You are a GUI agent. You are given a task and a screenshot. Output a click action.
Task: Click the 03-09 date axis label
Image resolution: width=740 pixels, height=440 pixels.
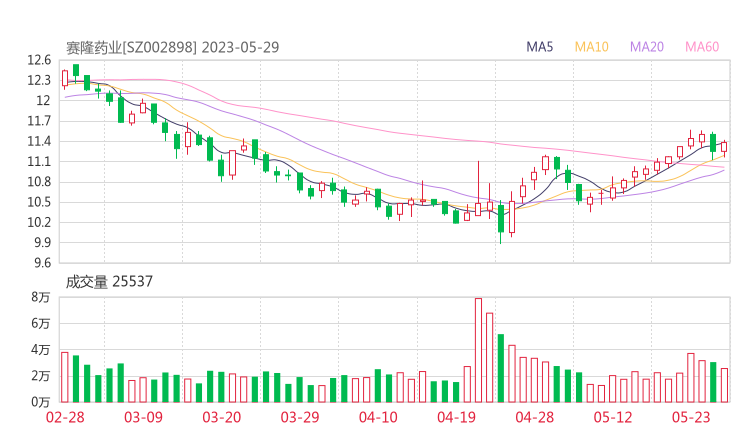pos(143,417)
